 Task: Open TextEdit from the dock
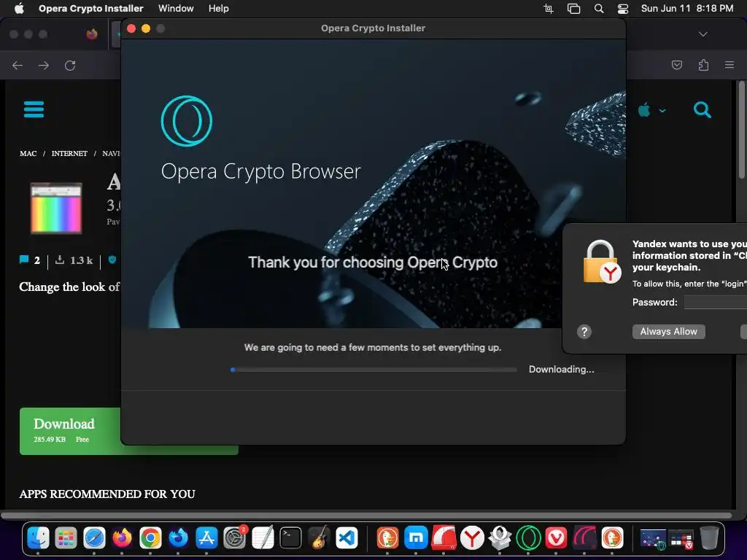tap(263, 538)
